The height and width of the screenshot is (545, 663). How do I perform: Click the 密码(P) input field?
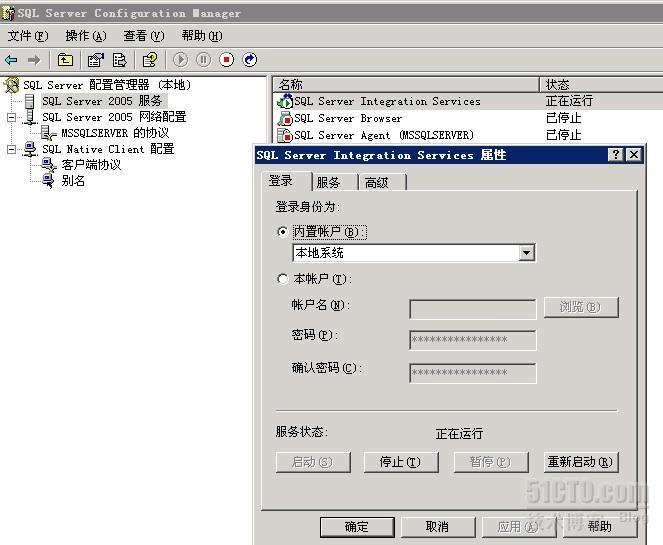pos(473,340)
